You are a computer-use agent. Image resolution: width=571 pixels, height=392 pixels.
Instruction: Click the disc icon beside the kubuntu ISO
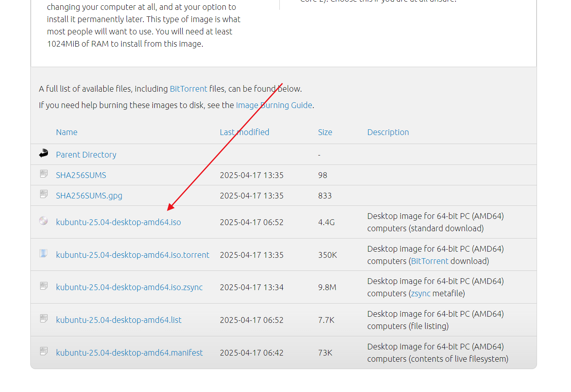point(43,221)
